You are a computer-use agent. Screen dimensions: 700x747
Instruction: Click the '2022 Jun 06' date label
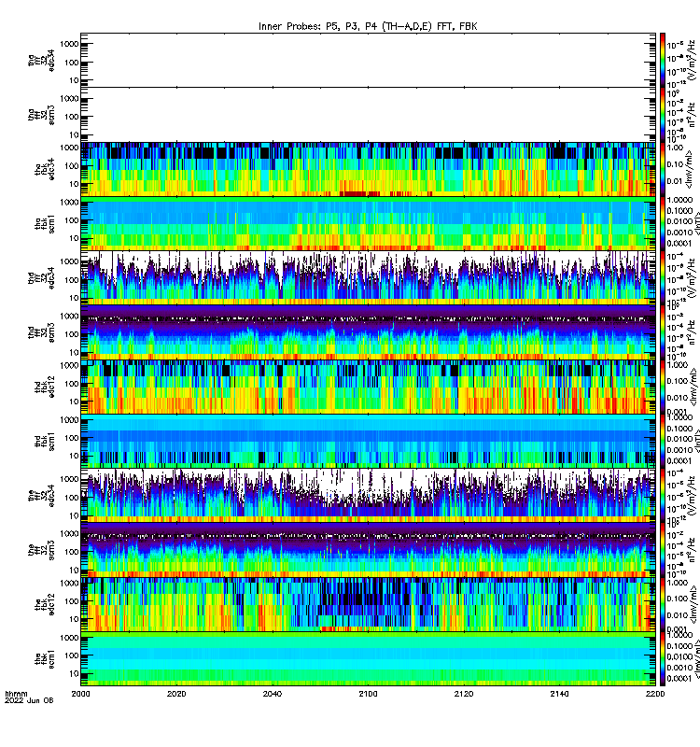[29, 700]
